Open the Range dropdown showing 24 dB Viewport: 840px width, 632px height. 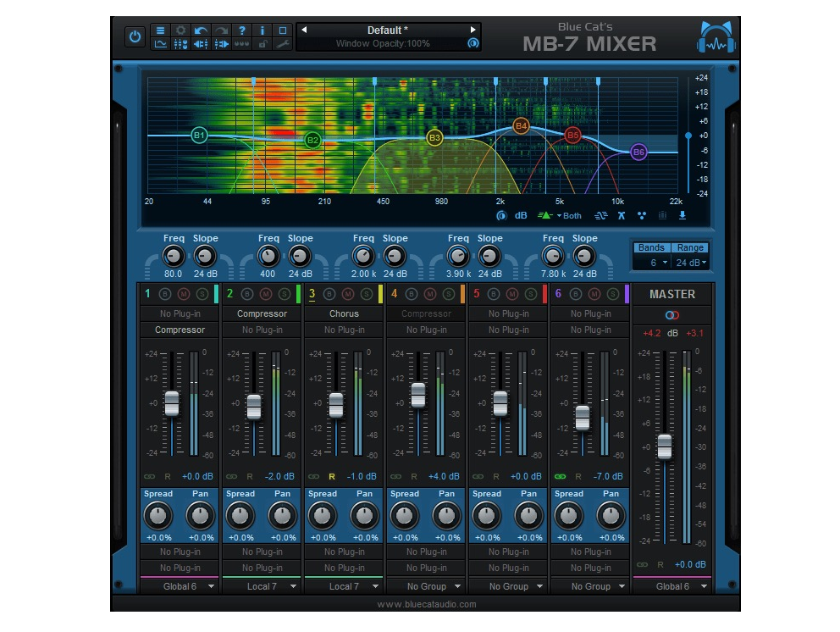690,263
